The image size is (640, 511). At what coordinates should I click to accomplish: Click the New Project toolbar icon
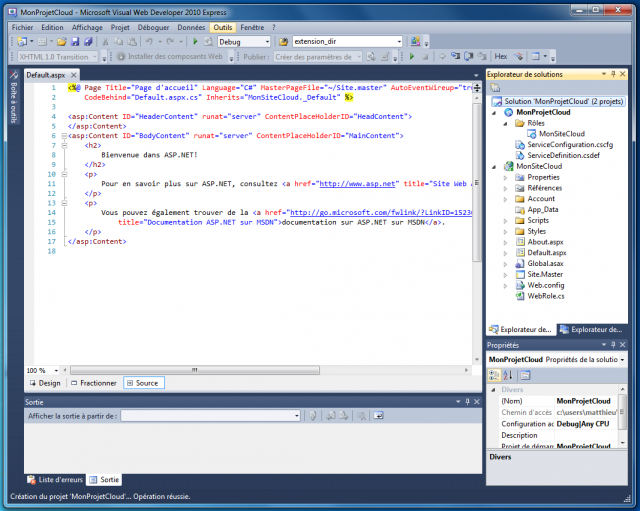[22, 42]
